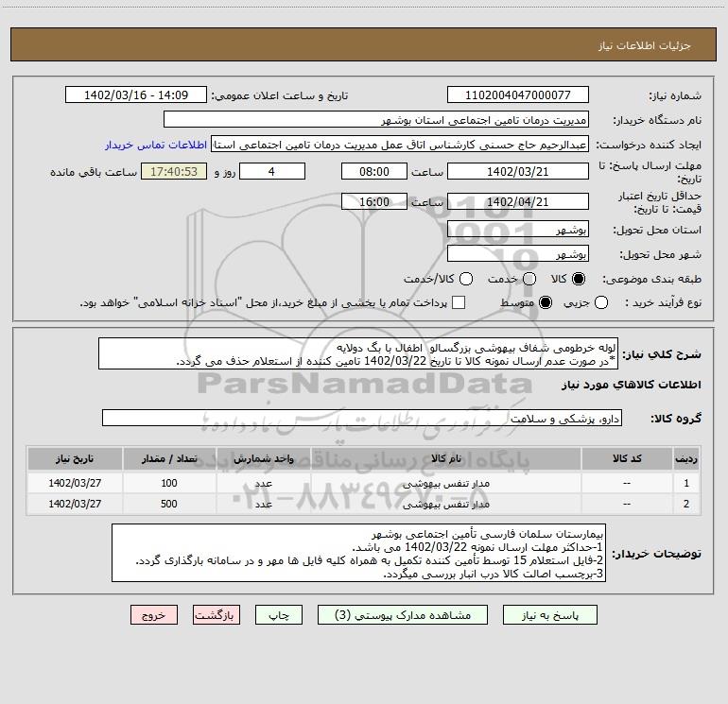
Task: Open the اطلاعات تماس خریدار link
Action: pos(156,145)
